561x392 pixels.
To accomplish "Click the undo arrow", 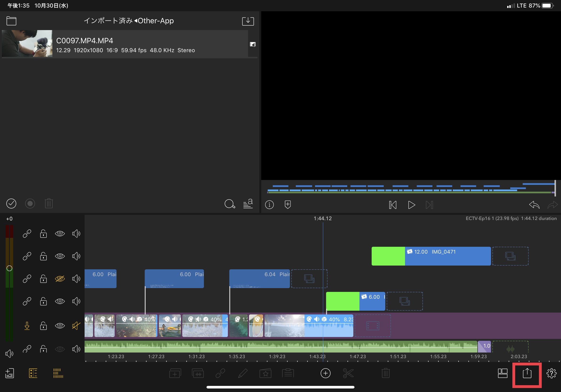I will 534,204.
